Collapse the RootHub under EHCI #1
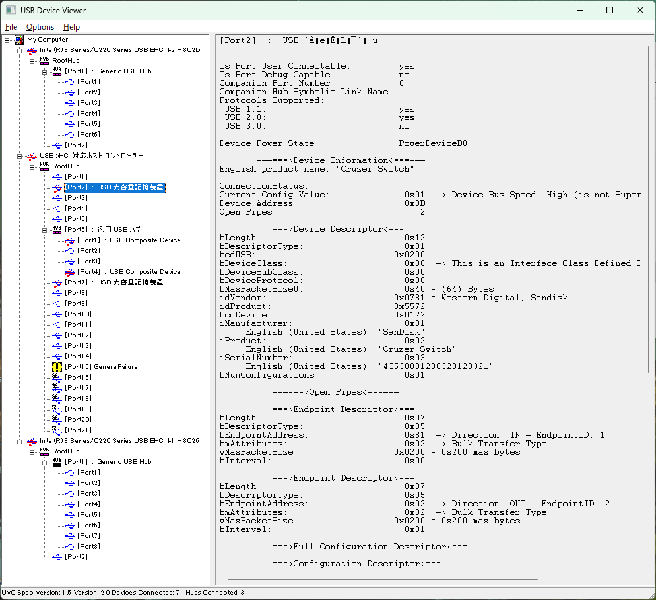The image size is (656, 600). (32, 61)
